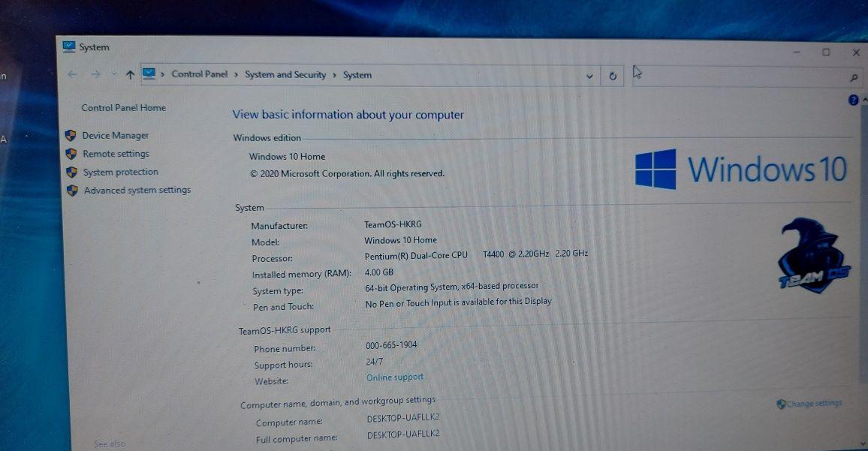Image resolution: width=868 pixels, height=451 pixels.
Task: Click the shield icon beside Change settings
Action: pyautogui.click(x=781, y=404)
